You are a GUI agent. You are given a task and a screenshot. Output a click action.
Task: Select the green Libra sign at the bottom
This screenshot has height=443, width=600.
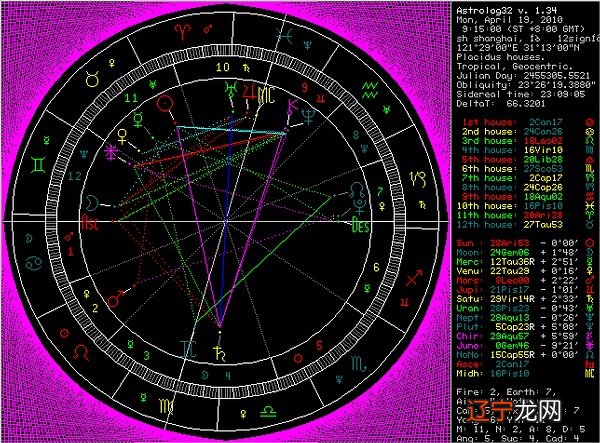[x=268, y=412]
